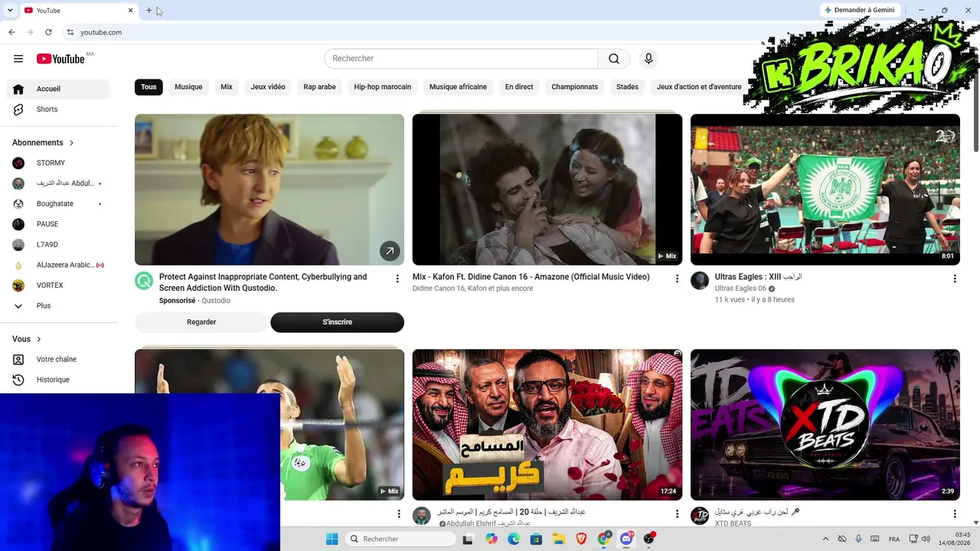Start voice search with the microphone
The width and height of the screenshot is (980, 551).
click(648, 59)
